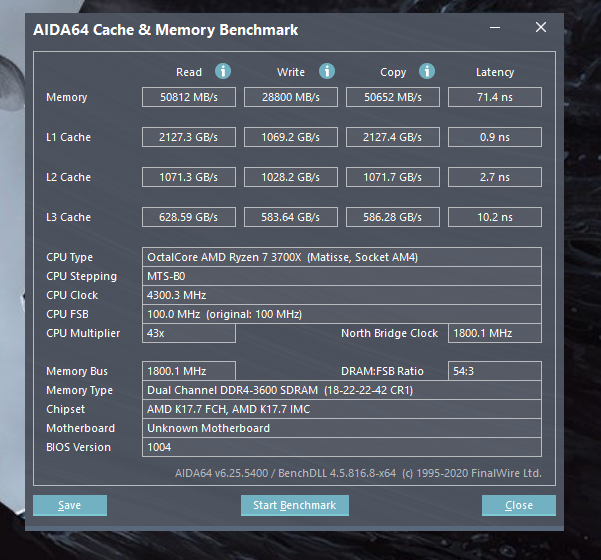
Task: Click the CPU Clock label
Action: tap(72, 295)
